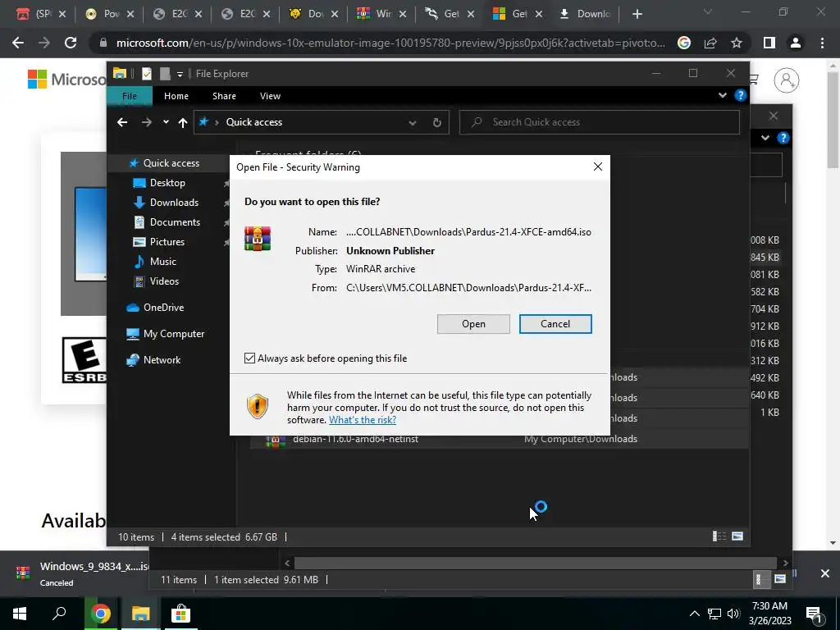
Task: Click the help icon in front File Explorer
Action: [x=741, y=95]
